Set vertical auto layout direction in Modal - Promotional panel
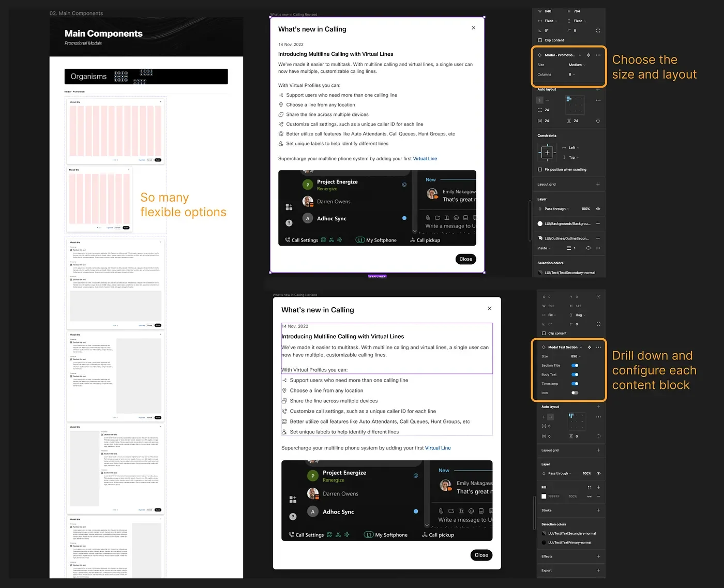The width and height of the screenshot is (724, 588). (x=540, y=100)
